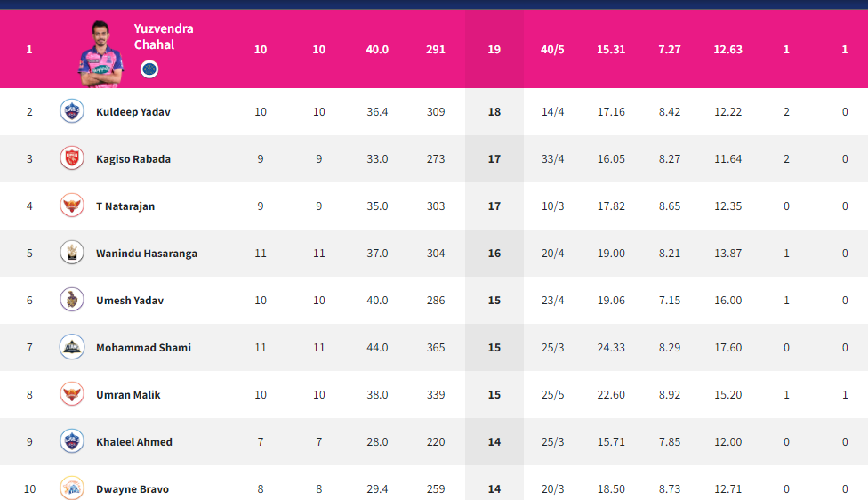Viewport: 868px width, 500px height.
Task: Click the CSK logo beside Dwayne Bravo
Action: click(x=72, y=488)
